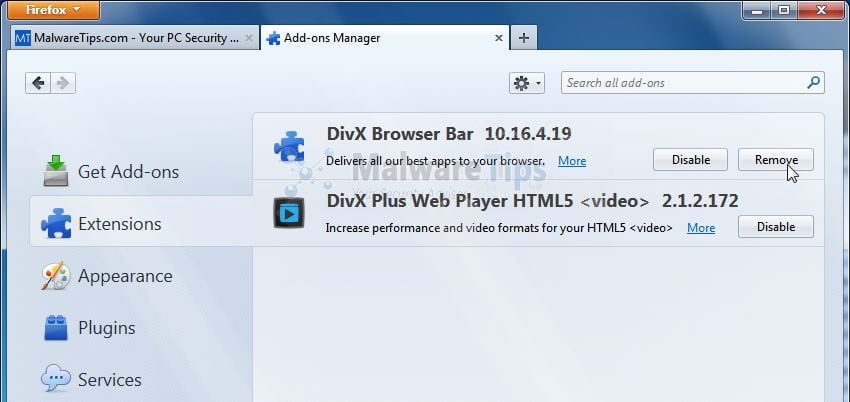Viewport: 850px width, 402px height.
Task: Click the DivX Plus Web Player icon
Action: tap(289, 212)
